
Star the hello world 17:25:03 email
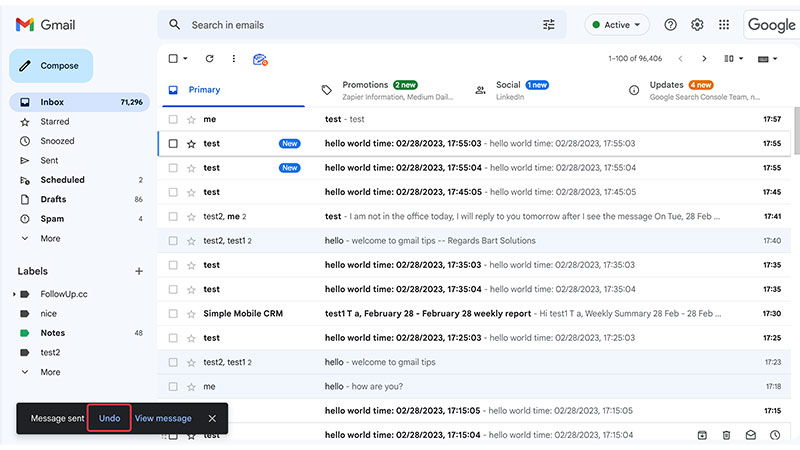pos(191,338)
